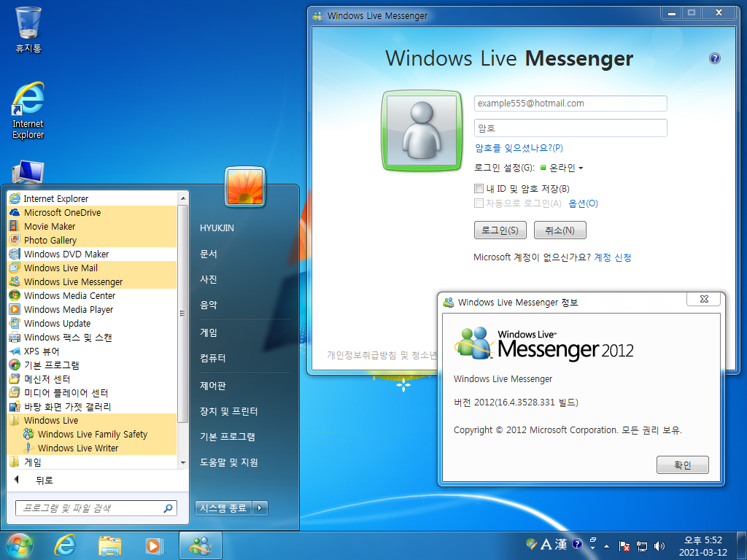Image resolution: width=747 pixels, height=560 pixels.
Task: Open the shutdown options arrow next to 시스템 종료
Action: coord(260,508)
